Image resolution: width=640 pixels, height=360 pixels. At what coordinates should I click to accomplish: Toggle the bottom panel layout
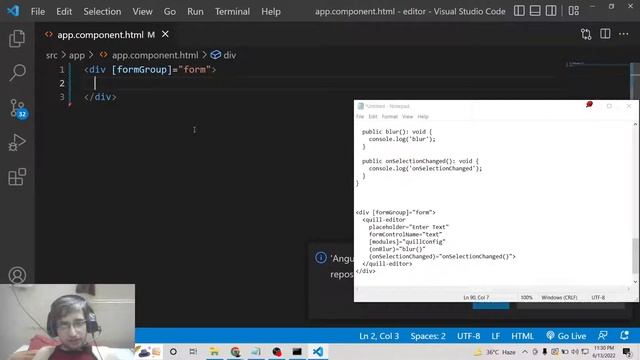[535, 11]
